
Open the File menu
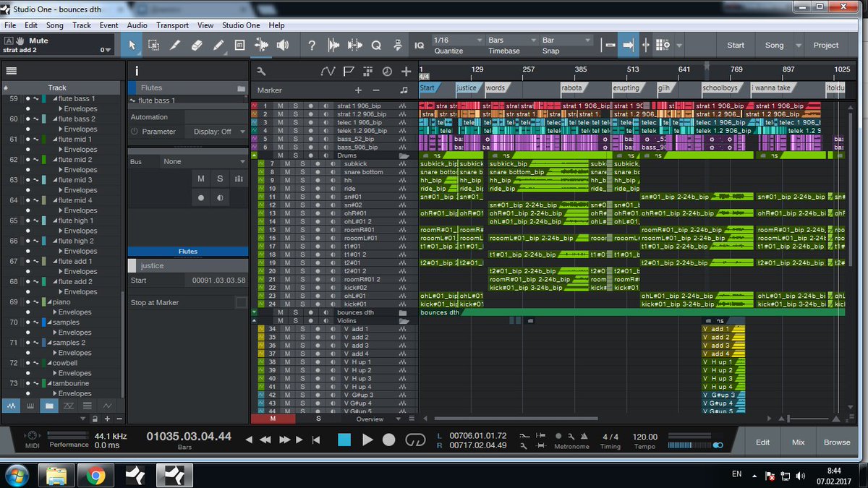point(10,25)
